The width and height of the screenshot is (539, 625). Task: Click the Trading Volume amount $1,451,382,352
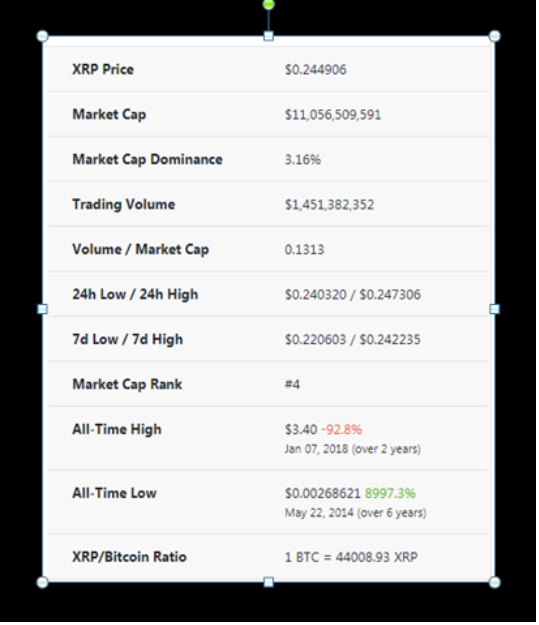329,205
